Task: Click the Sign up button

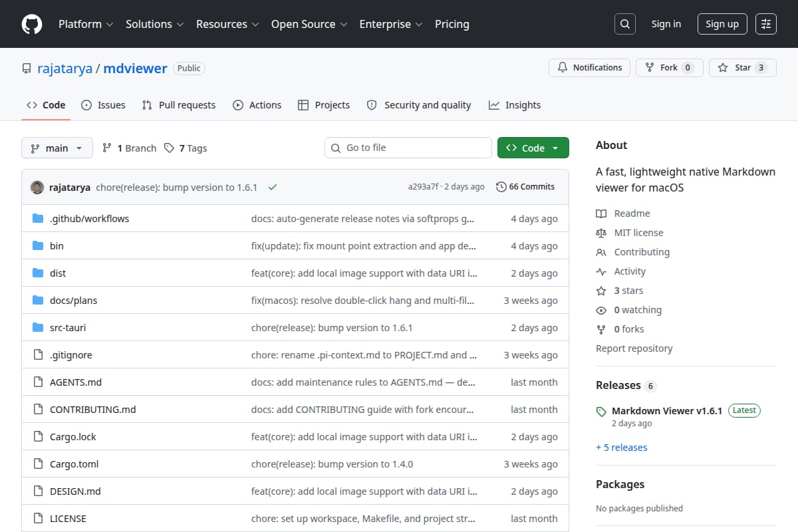Action: (x=722, y=24)
